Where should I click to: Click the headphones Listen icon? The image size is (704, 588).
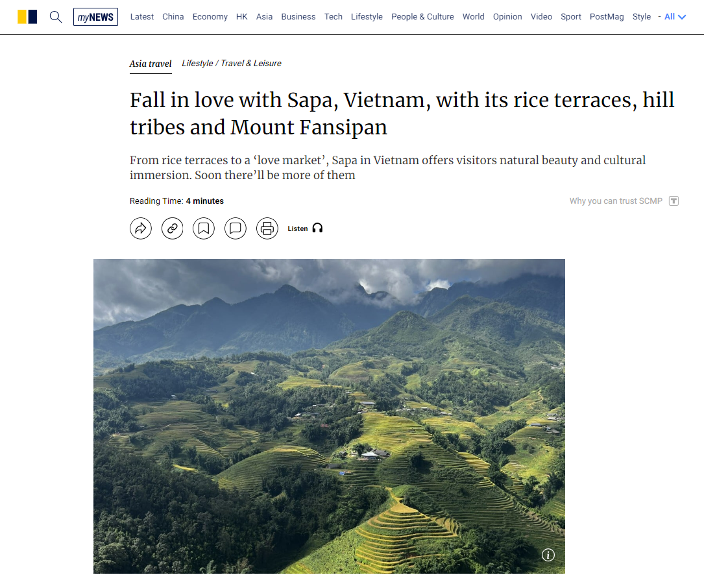click(317, 228)
